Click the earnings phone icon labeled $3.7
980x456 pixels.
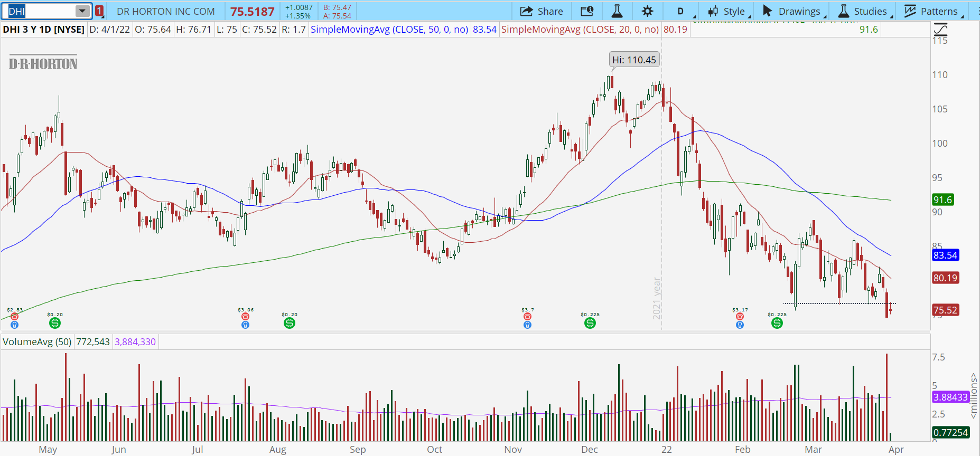tap(527, 316)
